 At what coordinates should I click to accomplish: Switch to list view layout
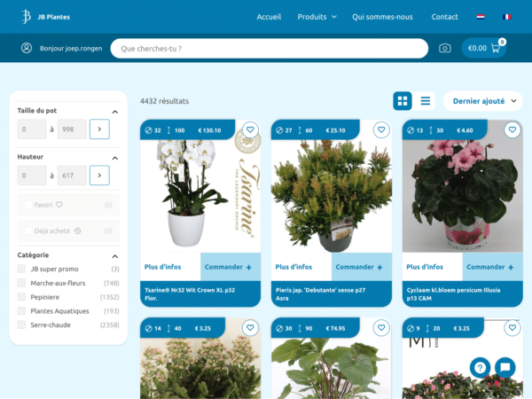coord(426,101)
